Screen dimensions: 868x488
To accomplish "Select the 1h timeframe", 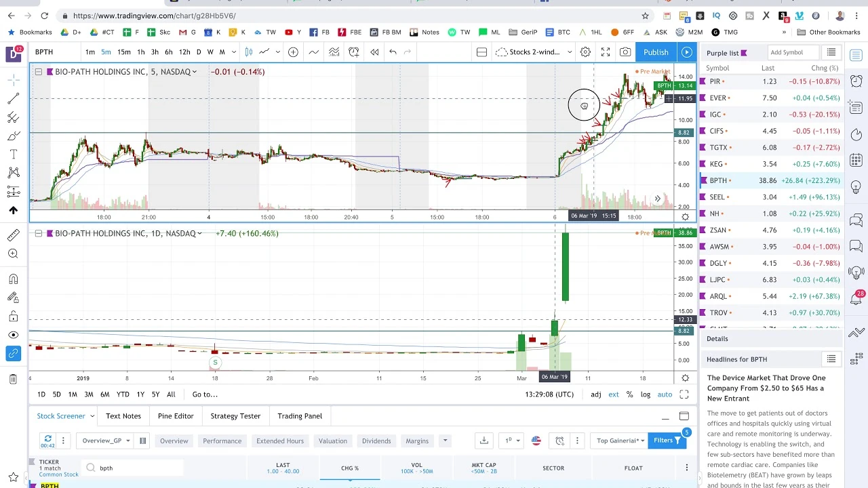I will pos(140,52).
